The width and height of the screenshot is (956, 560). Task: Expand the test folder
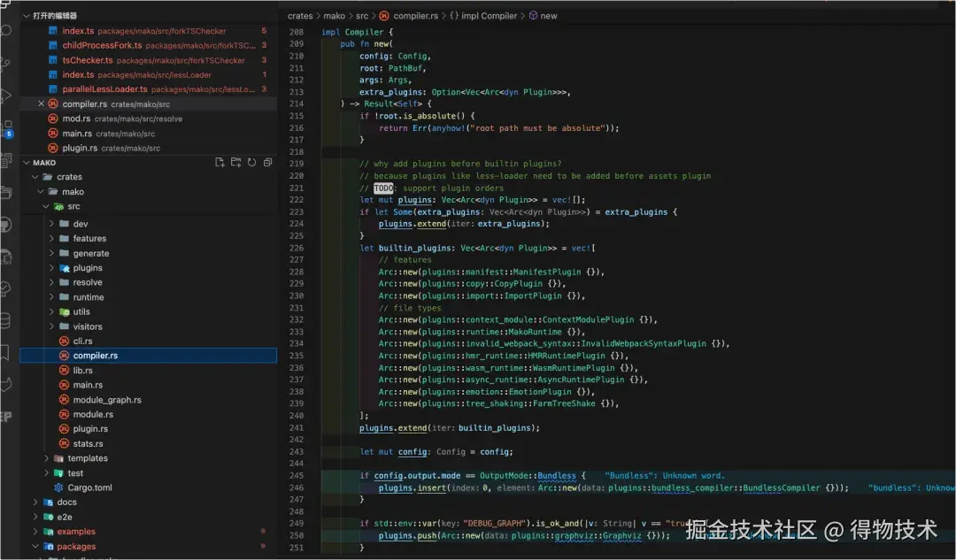46,473
